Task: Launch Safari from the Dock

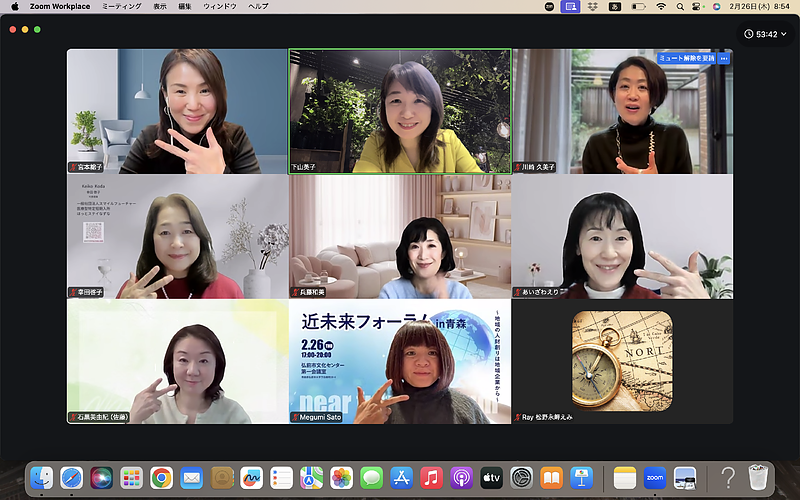Action: (71, 478)
